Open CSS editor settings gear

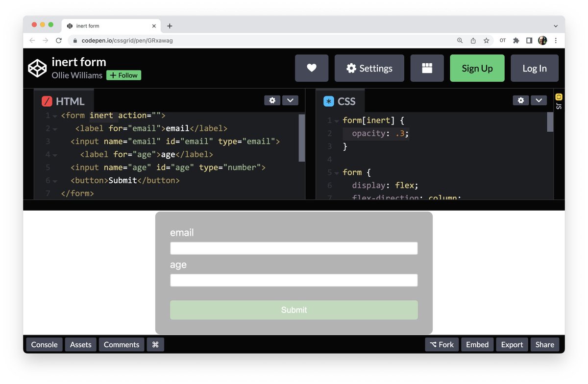click(521, 100)
